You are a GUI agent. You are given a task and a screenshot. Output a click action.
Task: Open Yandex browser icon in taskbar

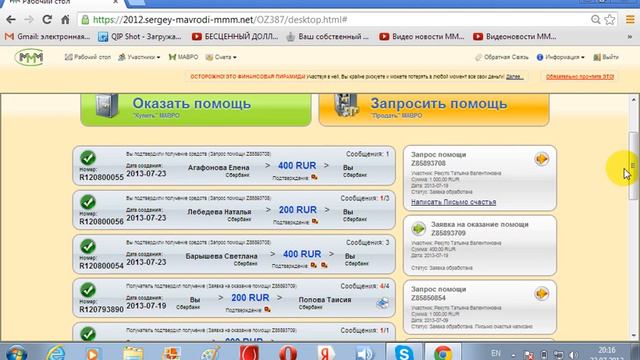point(326,352)
